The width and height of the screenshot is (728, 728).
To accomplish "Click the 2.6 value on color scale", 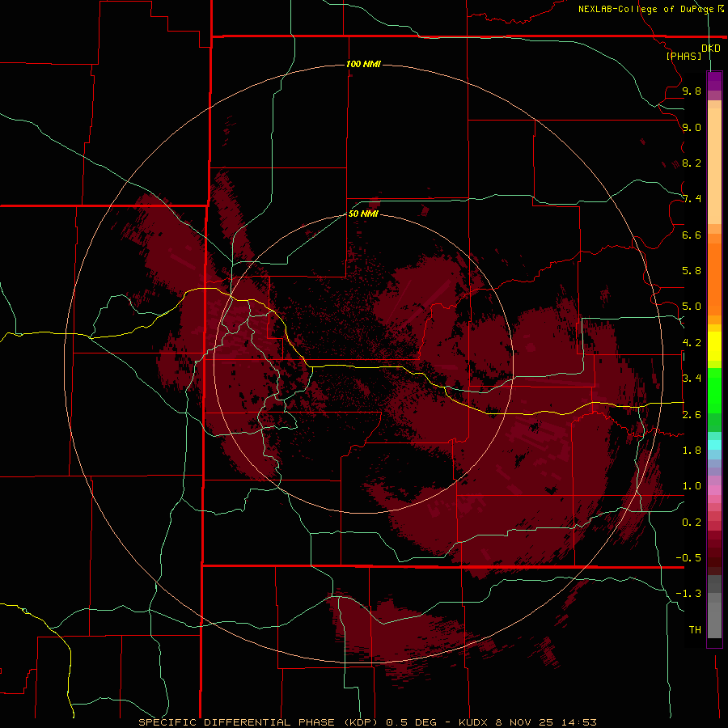I will click(692, 415).
